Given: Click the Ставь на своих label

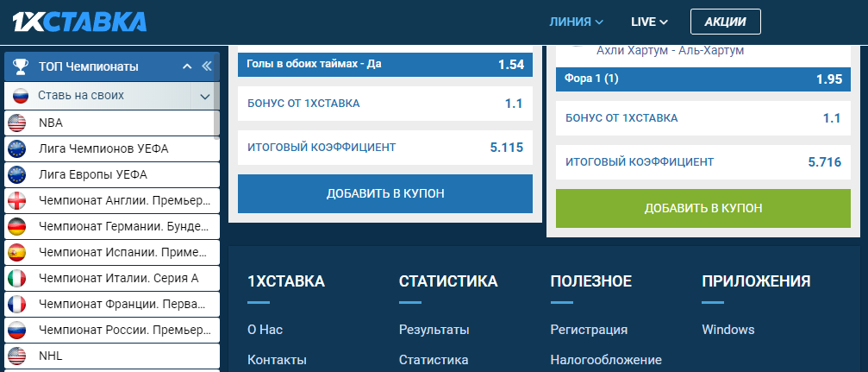Looking at the screenshot, I should pos(81,95).
